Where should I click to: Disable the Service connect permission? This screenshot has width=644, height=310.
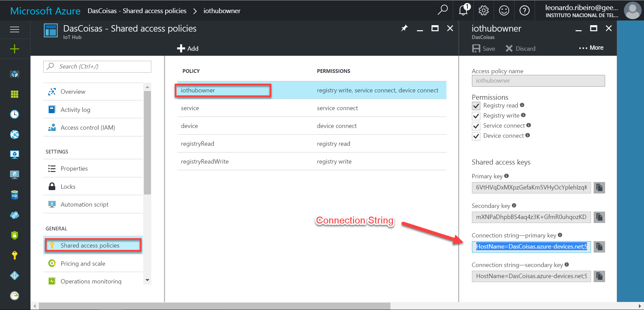(x=476, y=126)
